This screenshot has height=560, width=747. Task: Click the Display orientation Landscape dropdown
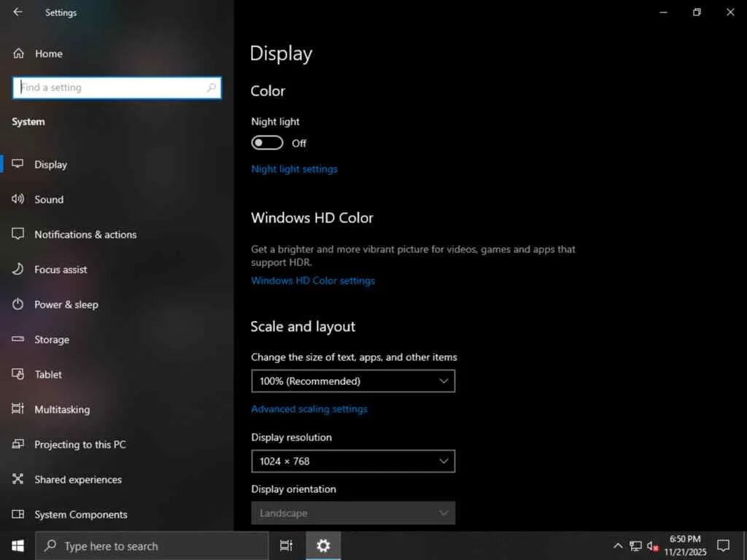point(353,513)
